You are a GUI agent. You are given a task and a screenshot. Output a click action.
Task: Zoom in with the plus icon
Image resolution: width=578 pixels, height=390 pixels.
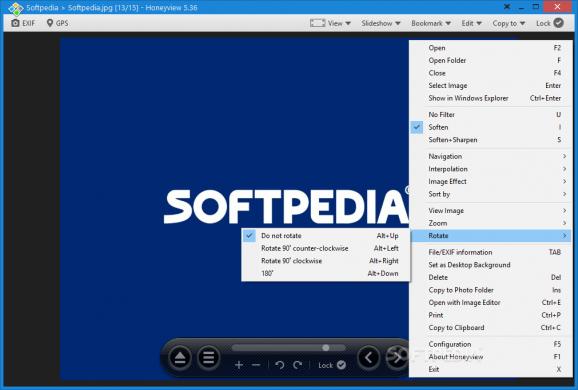coord(239,365)
